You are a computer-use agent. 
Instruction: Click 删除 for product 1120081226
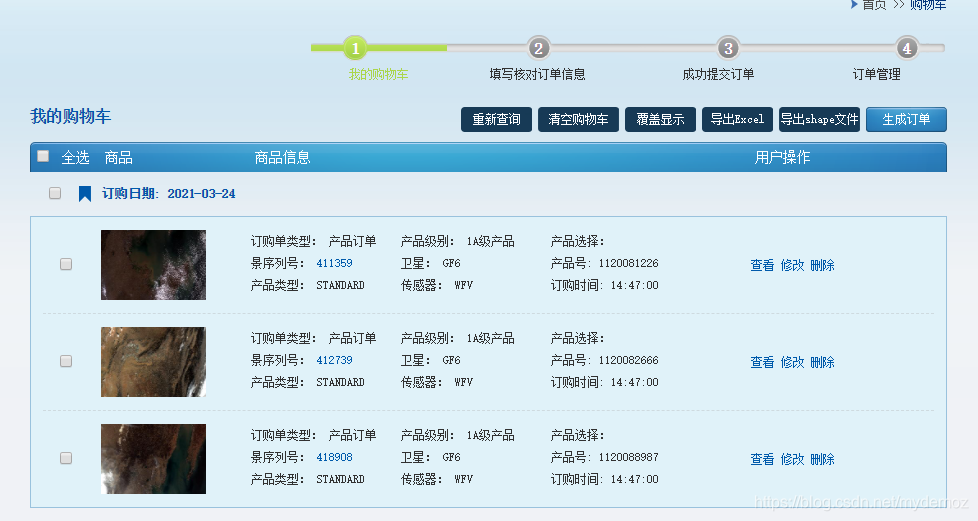coord(822,265)
